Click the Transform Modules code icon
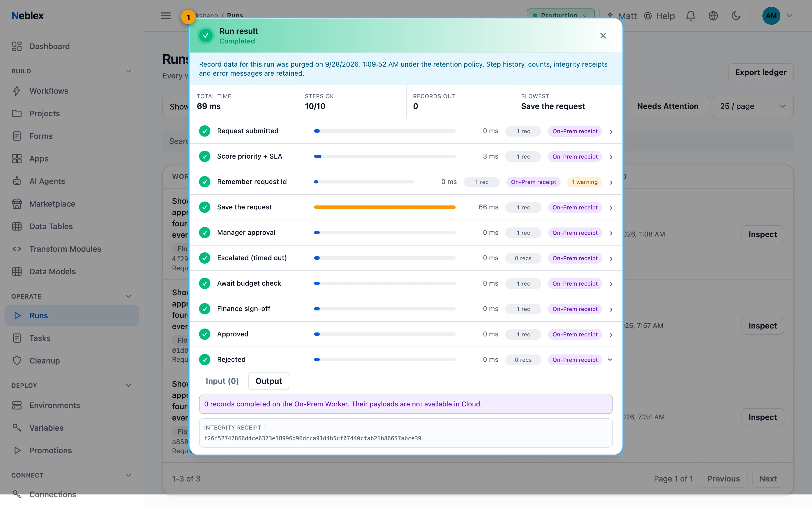The width and height of the screenshot is (812, 508). tap(17, 249)
